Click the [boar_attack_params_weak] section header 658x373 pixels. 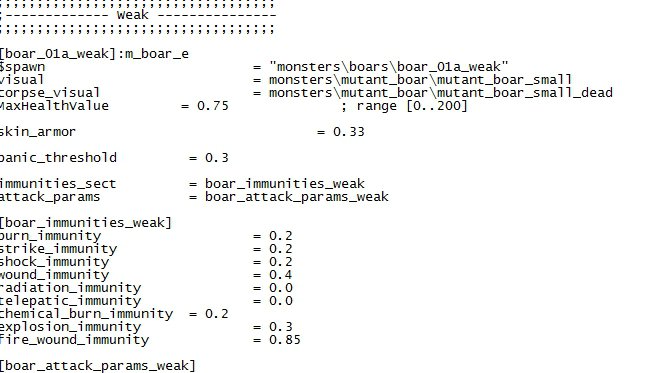point(98,366)
